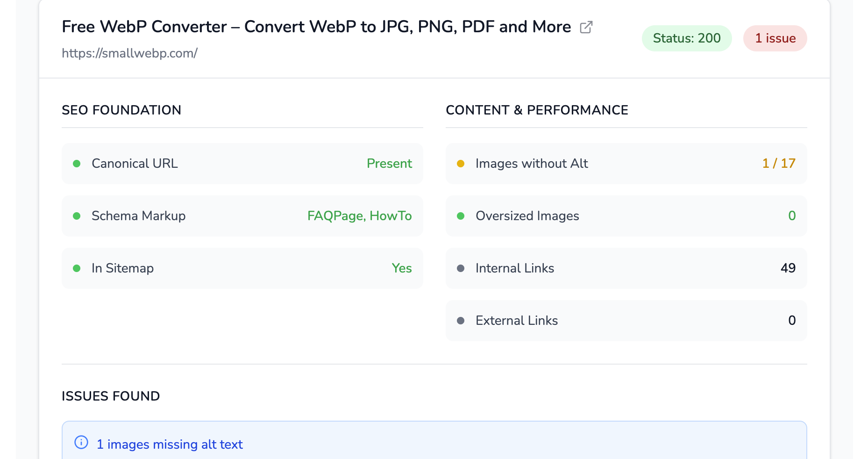Click the page title 'Free WebP Converter'
This screenshot has width=868, height=459.
(316, 27)
